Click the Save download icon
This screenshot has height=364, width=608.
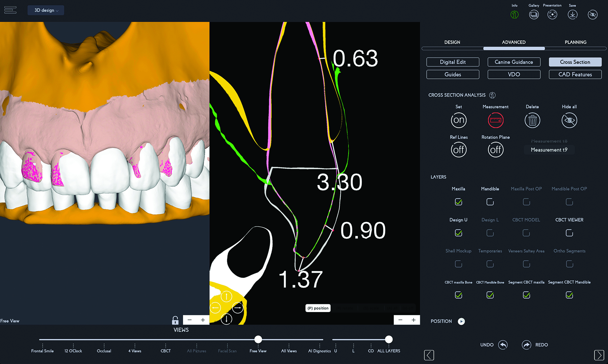(x=573, y=15)
